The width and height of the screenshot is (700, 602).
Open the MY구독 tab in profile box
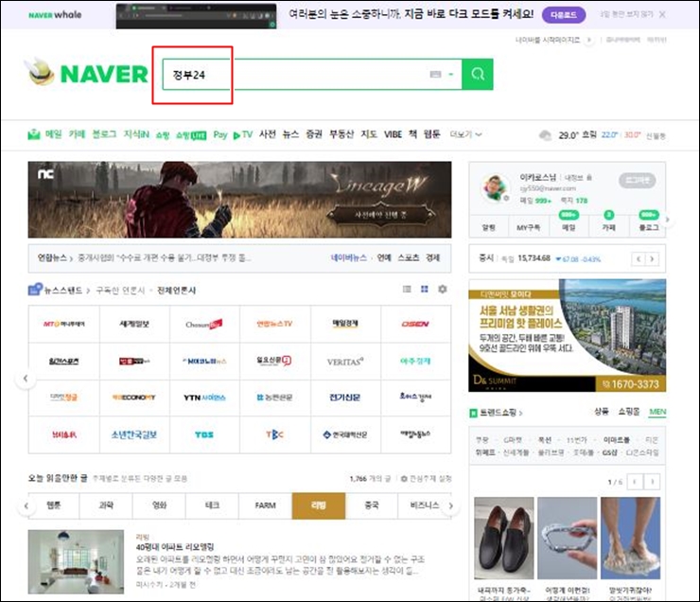click(x=529, y=228)
